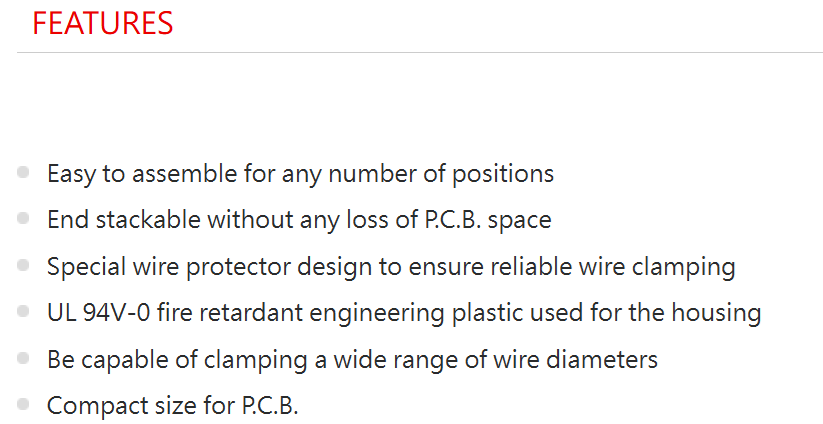Click the red FEATURES heading

point(102,23)
